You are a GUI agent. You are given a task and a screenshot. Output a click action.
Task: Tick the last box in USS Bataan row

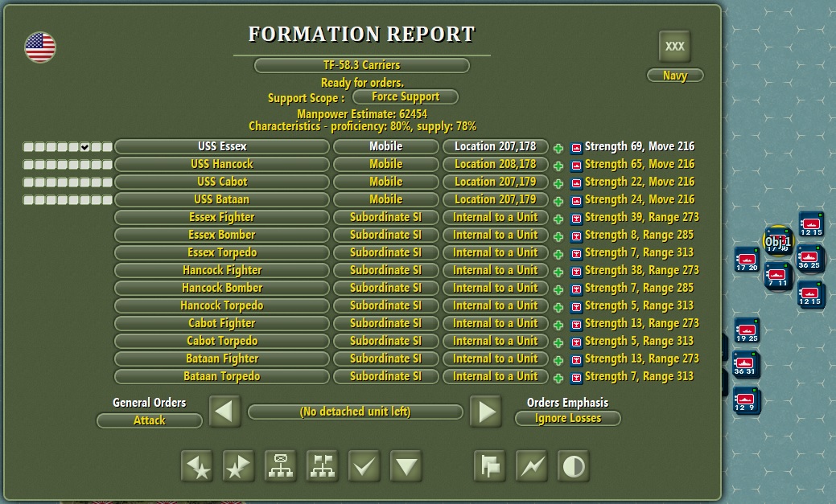point(107,200)
